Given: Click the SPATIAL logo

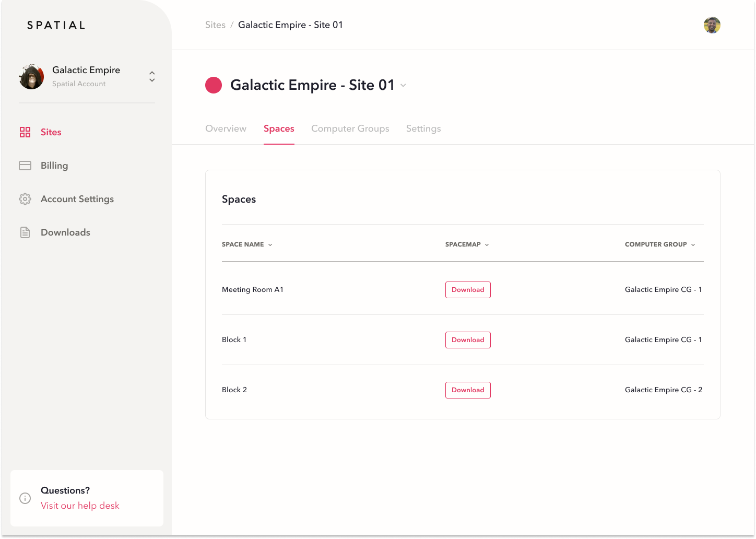Looking at the screenshot, I should click(x=56, y=25).
